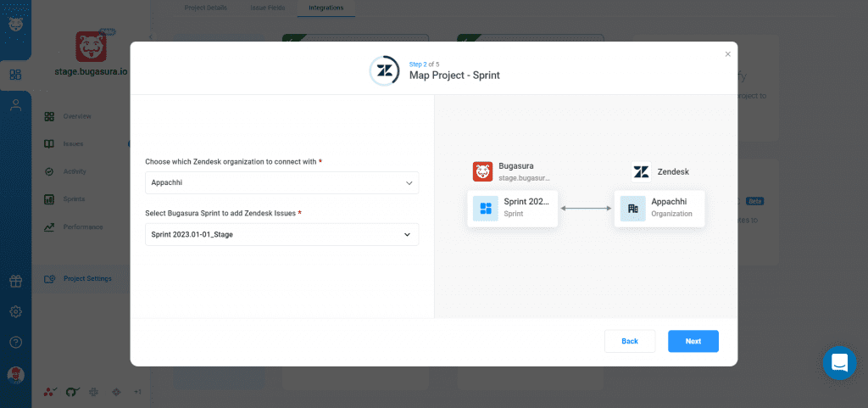Open the user profile avatar

(x=15, y=375)
